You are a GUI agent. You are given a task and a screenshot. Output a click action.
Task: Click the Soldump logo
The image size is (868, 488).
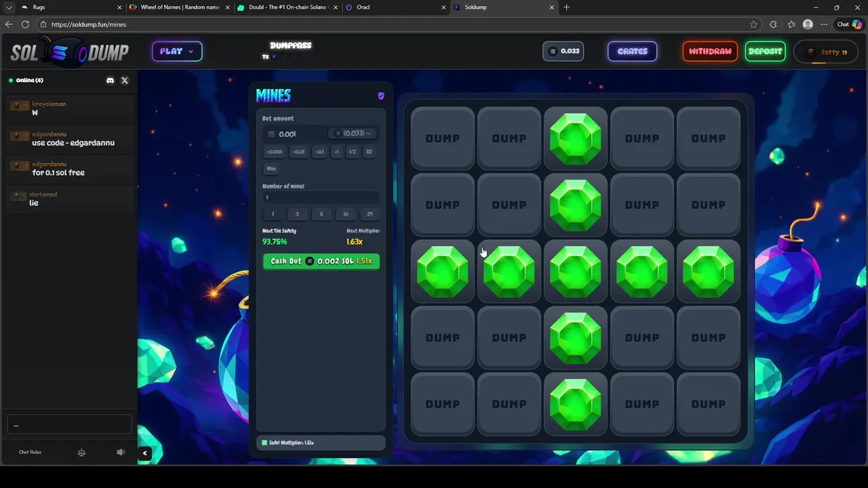tap(70, 52)
